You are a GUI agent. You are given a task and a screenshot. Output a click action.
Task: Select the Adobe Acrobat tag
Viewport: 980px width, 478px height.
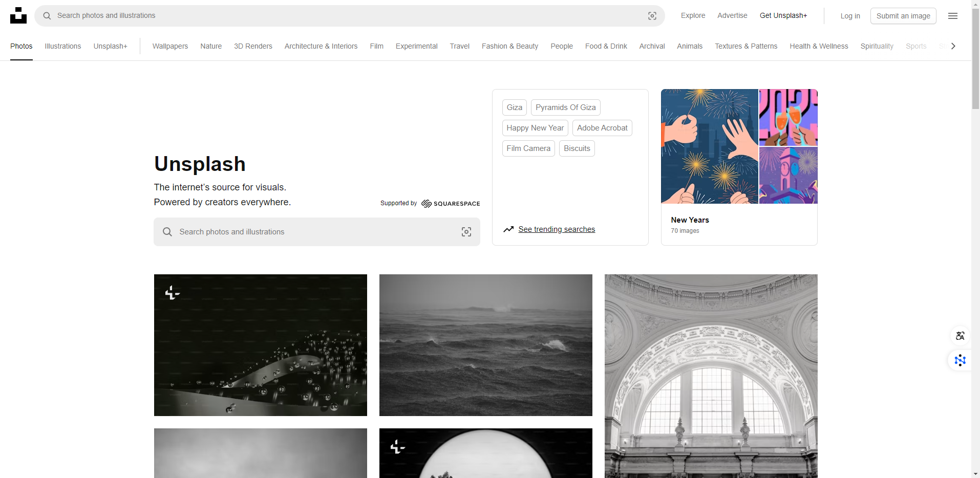click(602, 128)
